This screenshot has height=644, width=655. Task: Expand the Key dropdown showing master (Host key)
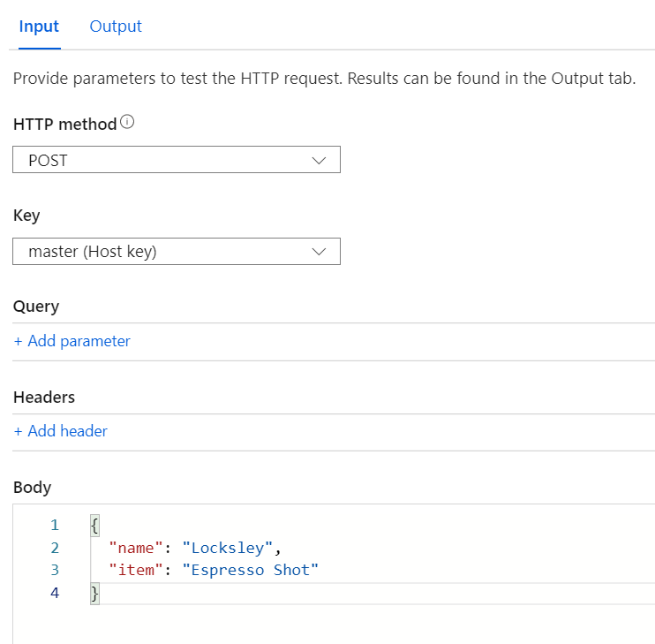[176, 252]
